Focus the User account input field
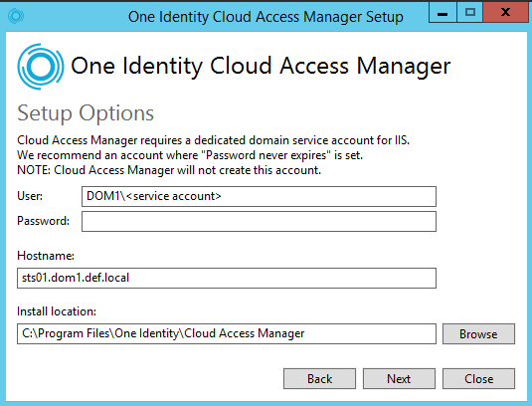The image size is (532, 406). coord(259,196)
